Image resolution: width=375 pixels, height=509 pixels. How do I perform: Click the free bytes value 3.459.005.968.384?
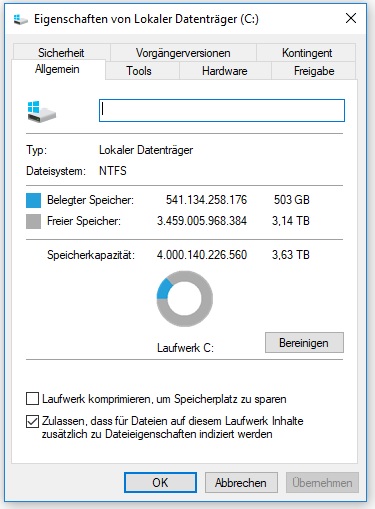202,221
